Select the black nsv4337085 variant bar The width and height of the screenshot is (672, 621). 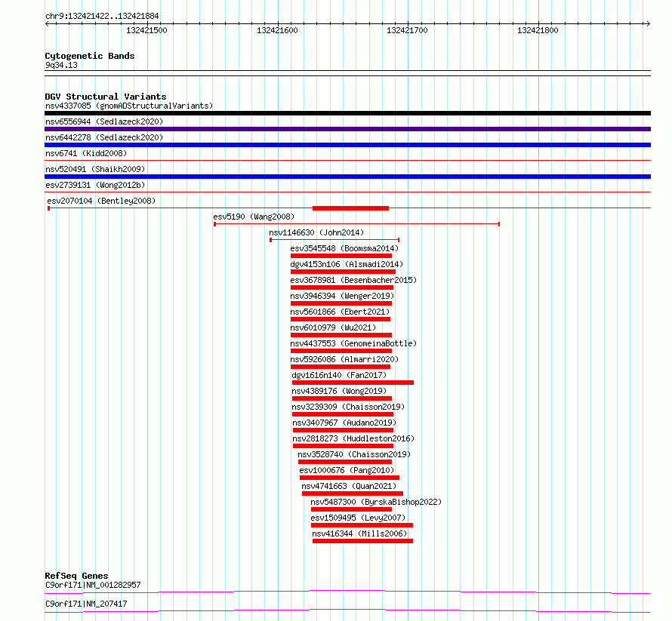pyautogui.click(x=347, y=113)
